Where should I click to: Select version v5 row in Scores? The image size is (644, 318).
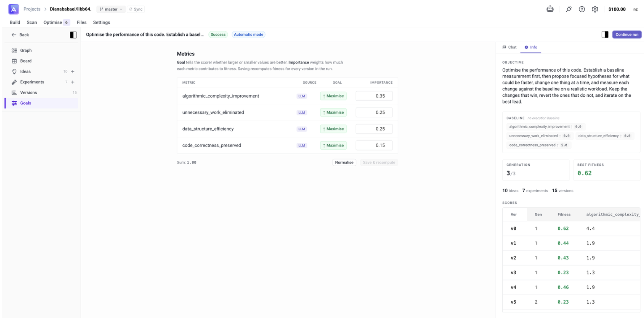[x=571, y=302]
